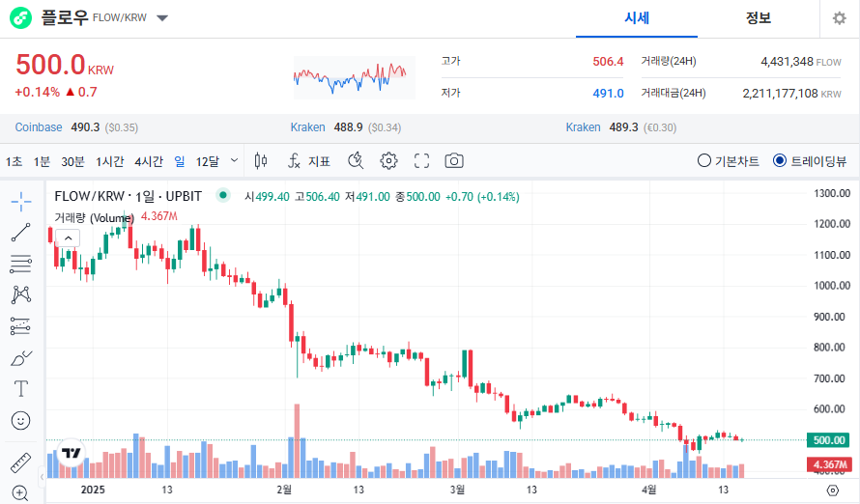Select the 12달 interval
The image size is (860, 504).
[208, 161]
